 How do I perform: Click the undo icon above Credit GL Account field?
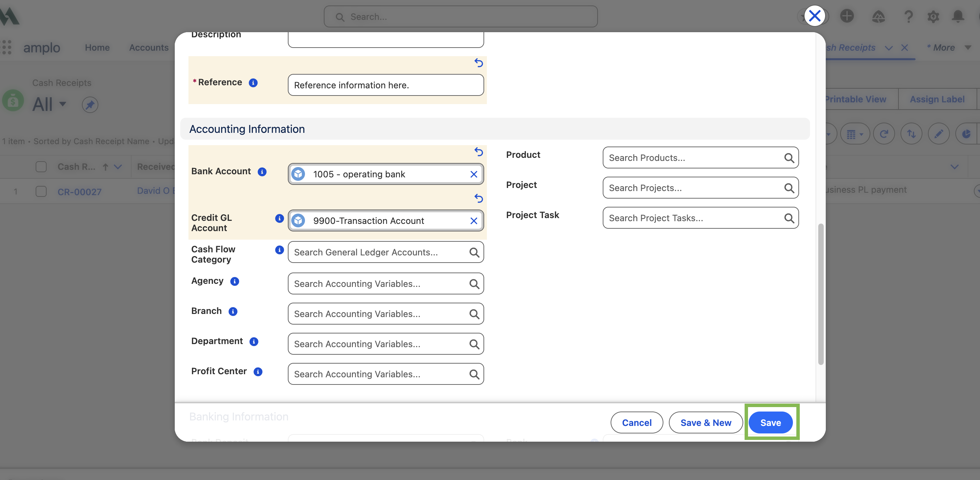click(x=479, y=198)
